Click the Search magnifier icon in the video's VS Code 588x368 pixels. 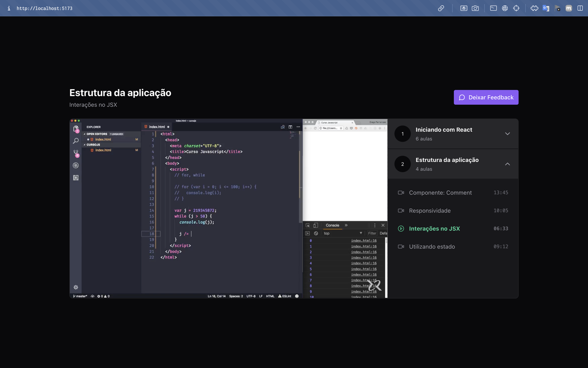coord(76,141)
